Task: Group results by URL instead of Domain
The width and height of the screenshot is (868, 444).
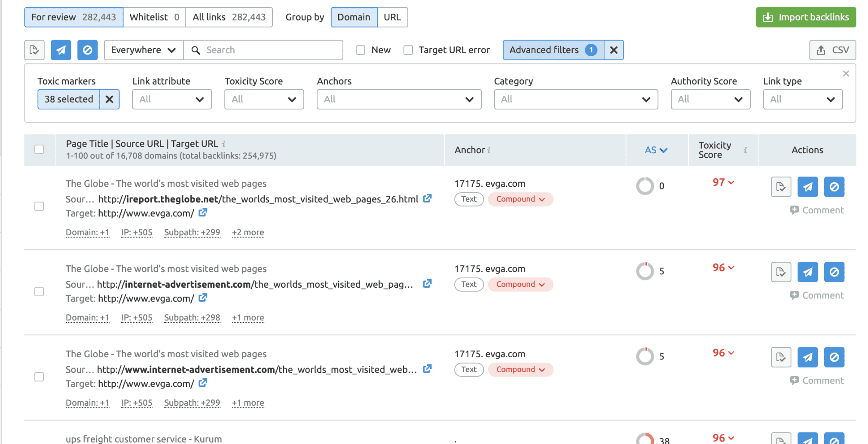Action: [x=392, y=17]
